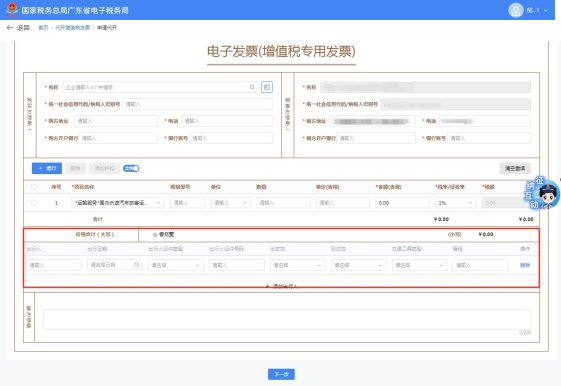The height and width of the screenshot is (386, 561).
Task: Open the 税率/征收率 dropdown showing 1%
Action: point(456,202)
